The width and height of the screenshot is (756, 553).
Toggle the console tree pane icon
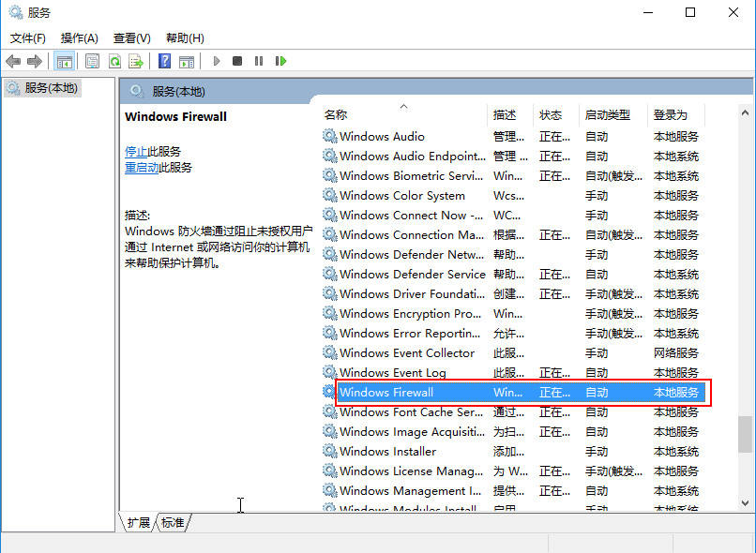pyautogui.click(x=64, y=60)
